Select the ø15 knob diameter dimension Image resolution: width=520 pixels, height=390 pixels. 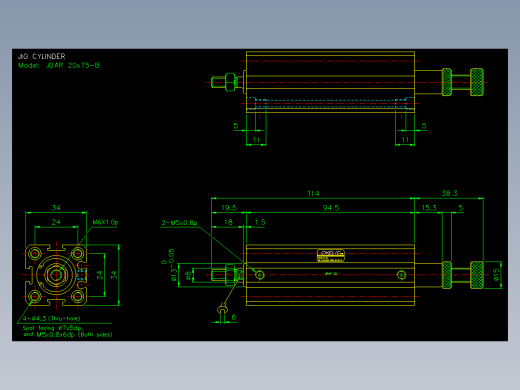(x=497, y=275)
